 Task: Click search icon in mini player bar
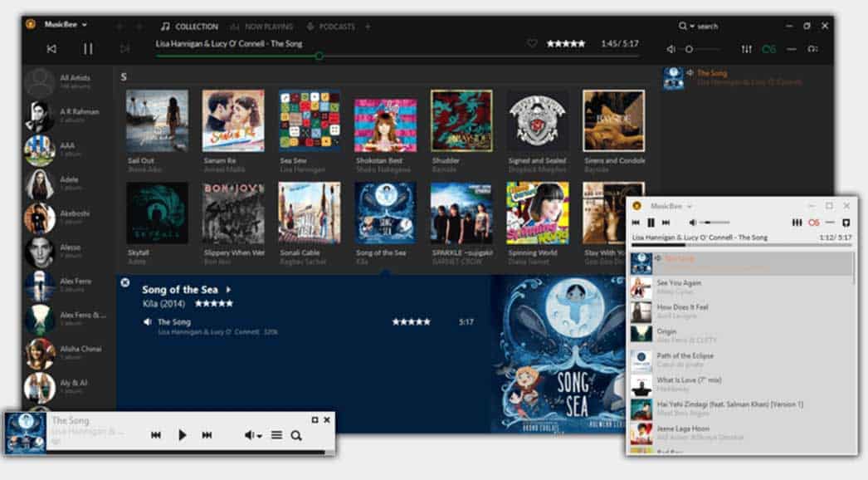(296, 436)
